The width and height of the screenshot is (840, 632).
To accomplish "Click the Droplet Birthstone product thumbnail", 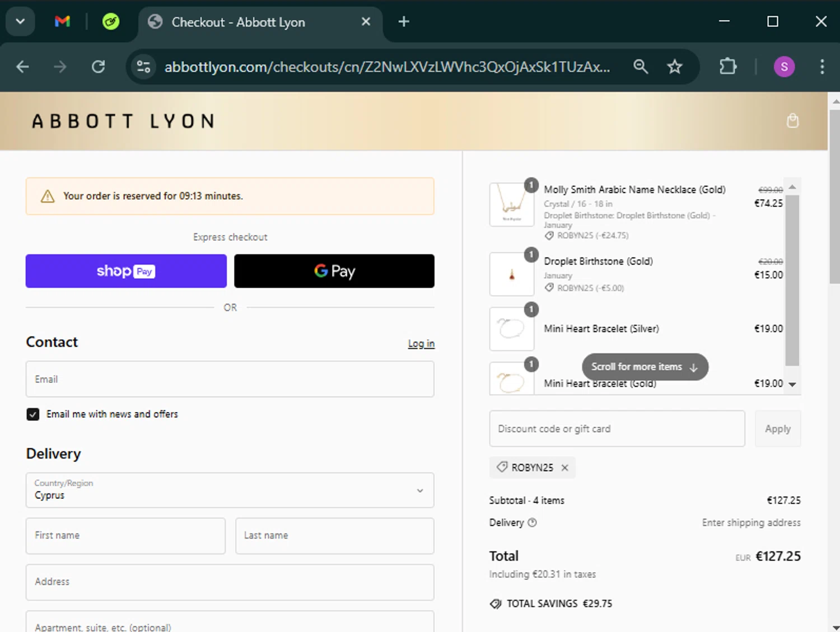I will (512, 274).
